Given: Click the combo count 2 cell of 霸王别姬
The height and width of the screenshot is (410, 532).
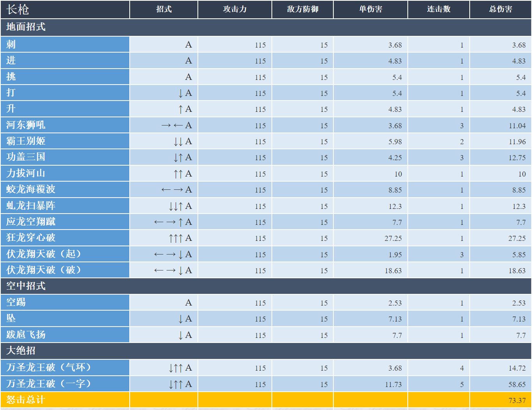Looking at the screenshot, I should 439,141.
